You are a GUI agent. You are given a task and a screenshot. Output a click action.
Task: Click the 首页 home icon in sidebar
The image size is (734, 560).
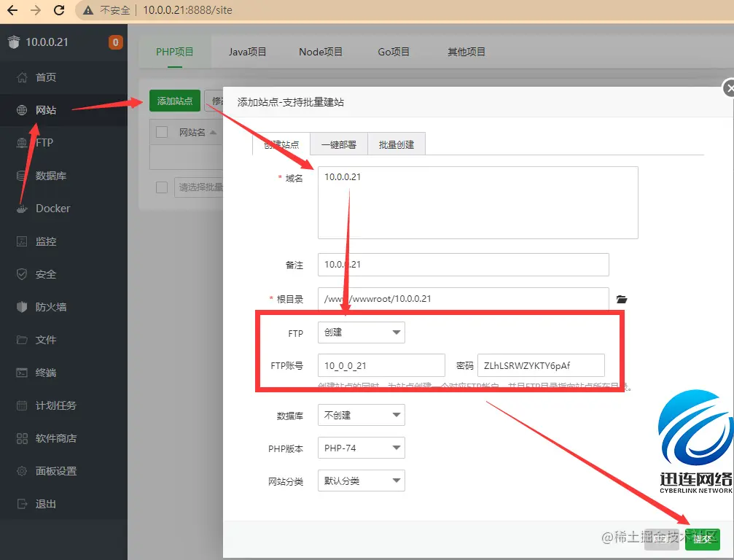pyautogui.click(x=22, y=77)
